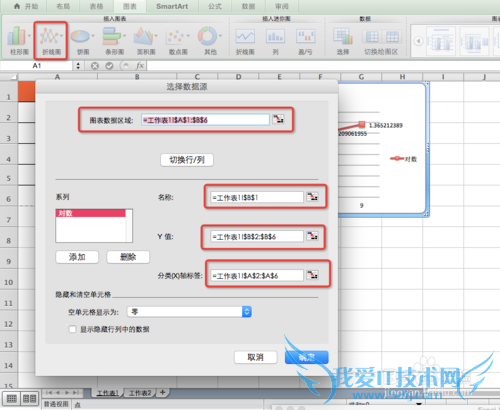This screenshot has width=500, height=410.
Task: Click range picker for chart data range
Action: (x=278, y=119)
